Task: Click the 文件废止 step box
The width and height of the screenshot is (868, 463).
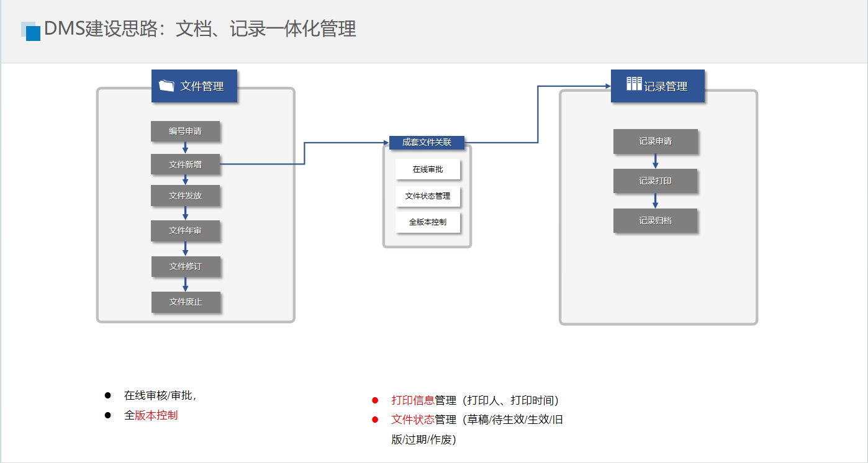Action: pyautogui.click(x=186, y=302)
